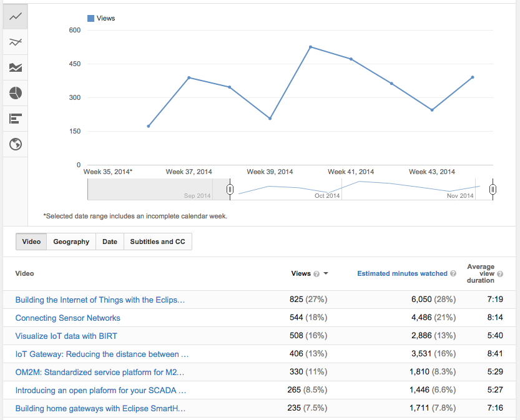Viewport: 520px width, 420px height.
Task: Switch to the Video tab
Action: [x=31, y=242]
